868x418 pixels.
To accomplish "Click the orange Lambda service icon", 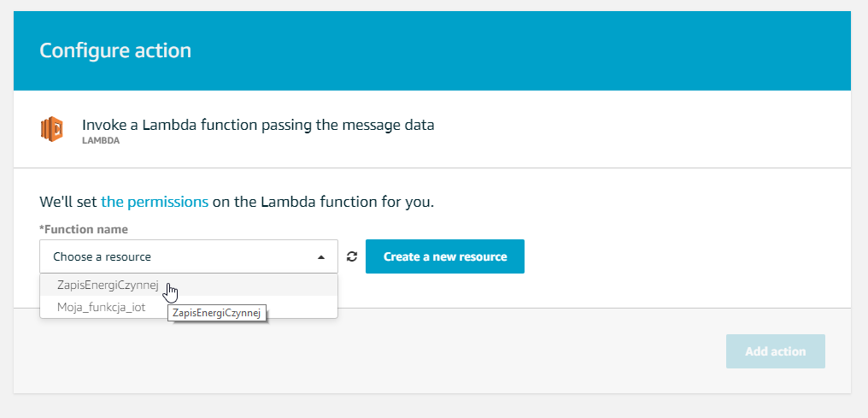I will 51,130.
